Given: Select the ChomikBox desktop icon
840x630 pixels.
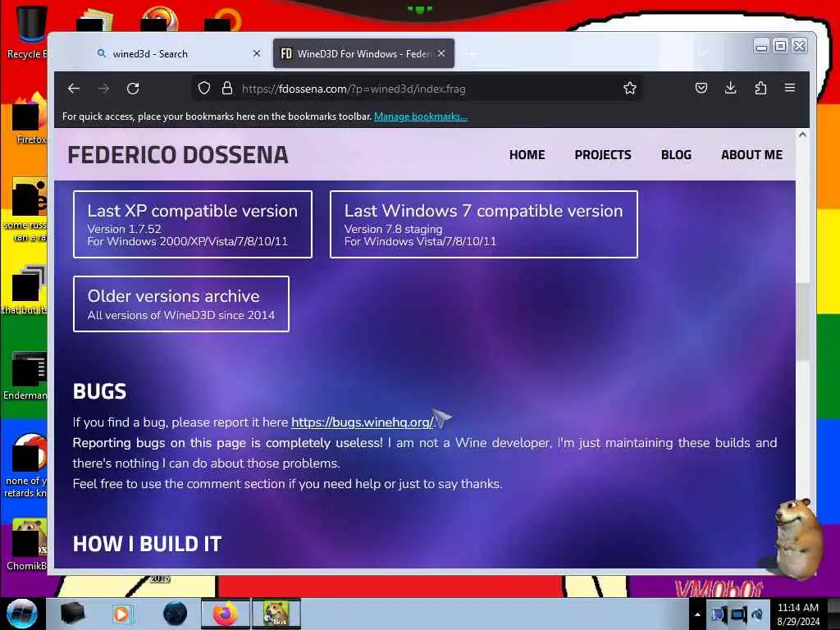Looking at the screenshot, I should pyautogui.click(x=27, y=545).
